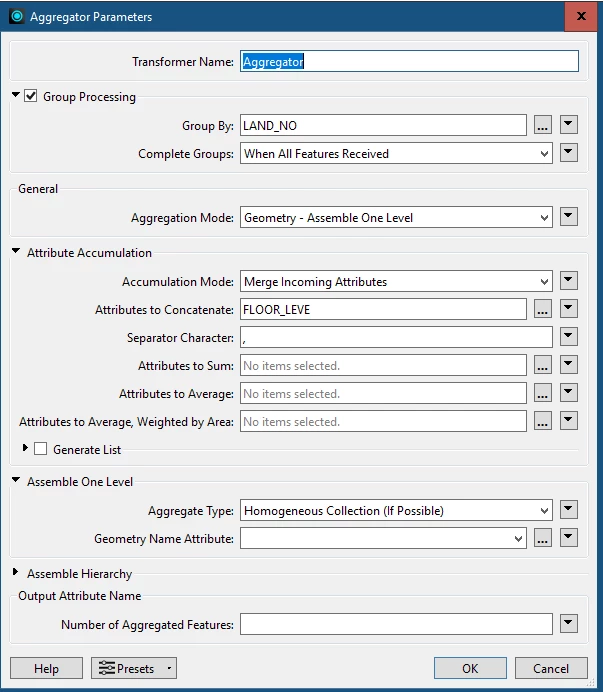
Task: Click the Attributes to Average field
Action: pyautogui.click(x=383, y=393)
